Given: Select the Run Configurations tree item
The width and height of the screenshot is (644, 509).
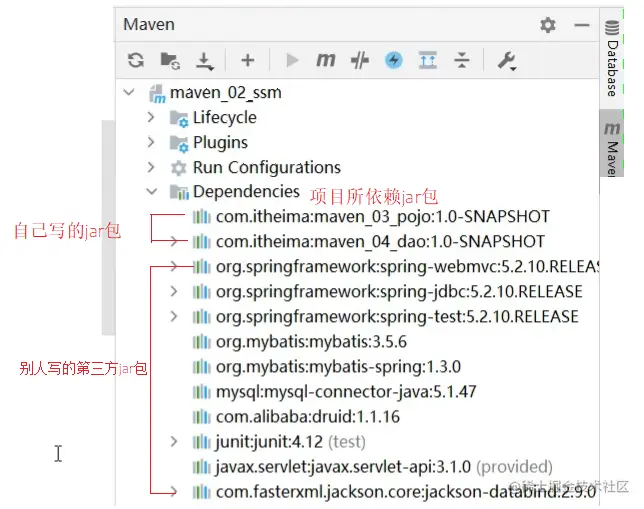Looking at the screenshot, I should tap(267, 168).
